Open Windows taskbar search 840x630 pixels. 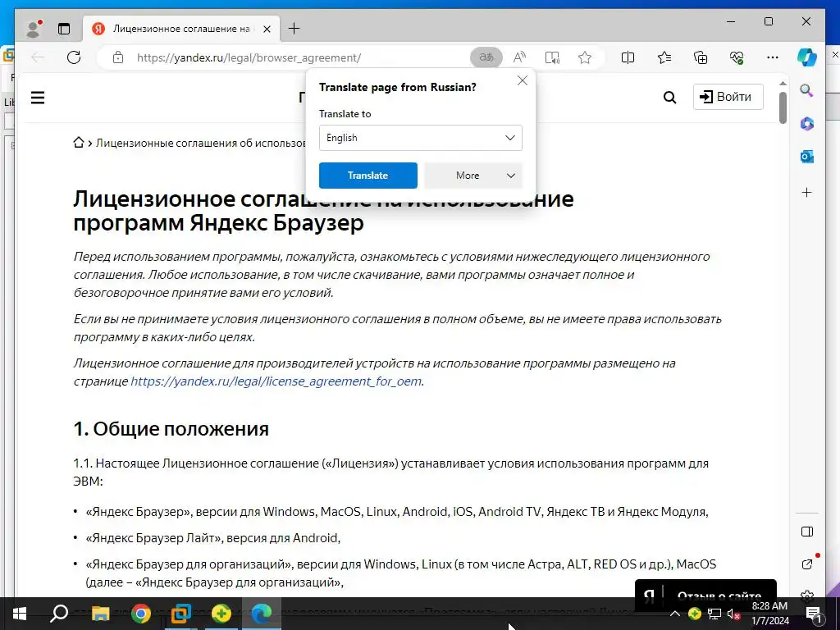[59, 614]
